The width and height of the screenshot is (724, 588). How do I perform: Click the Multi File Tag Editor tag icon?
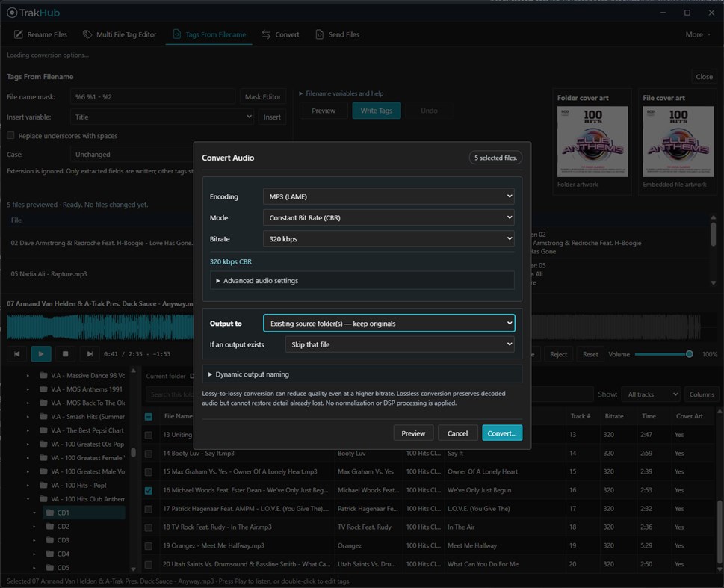87,34
